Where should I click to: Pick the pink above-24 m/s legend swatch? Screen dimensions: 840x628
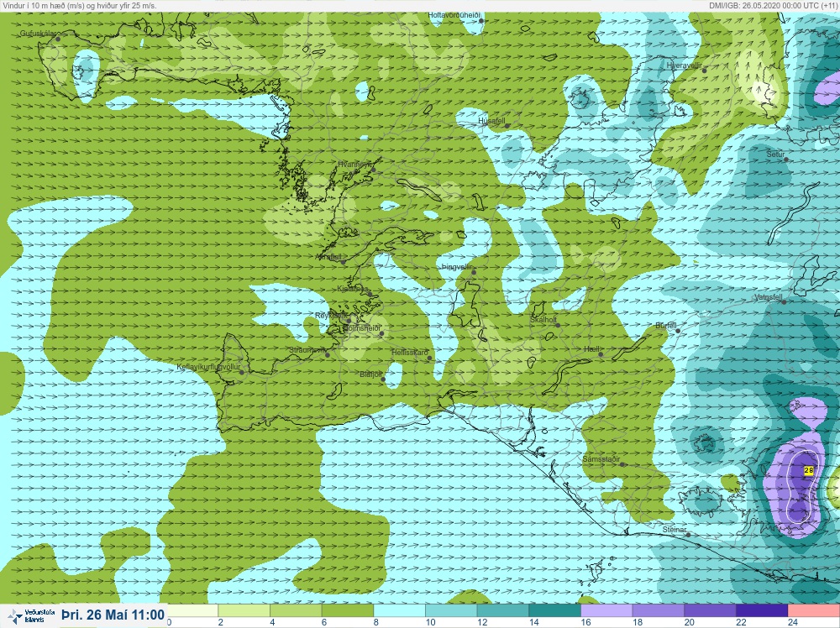click(x=814, y=610)
